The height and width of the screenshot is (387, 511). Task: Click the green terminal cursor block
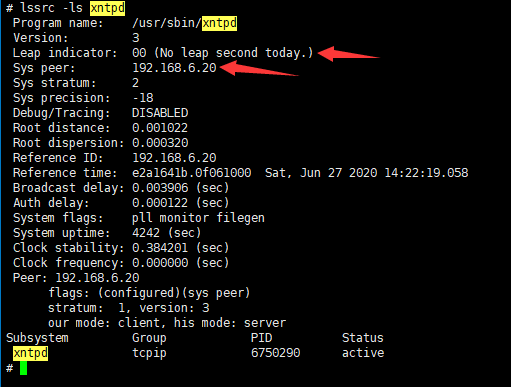click(x=23, y=368)
